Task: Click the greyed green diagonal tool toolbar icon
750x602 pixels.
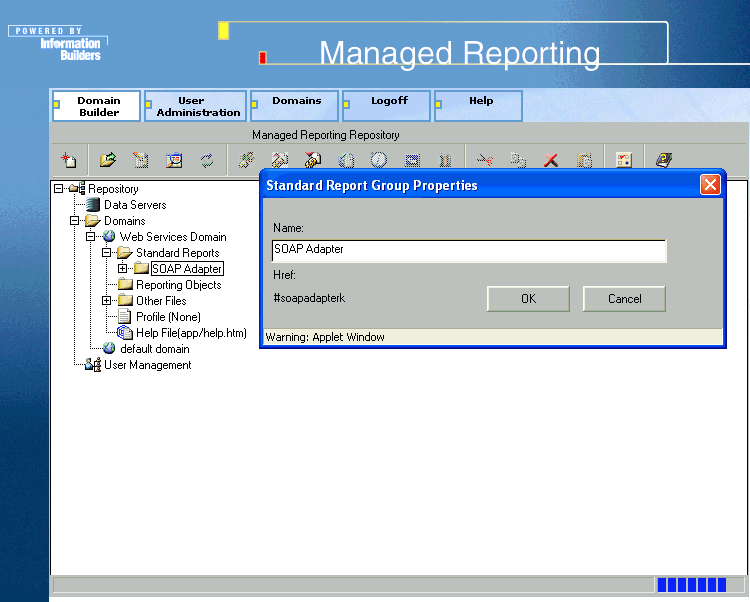Action: pos(247,160)
